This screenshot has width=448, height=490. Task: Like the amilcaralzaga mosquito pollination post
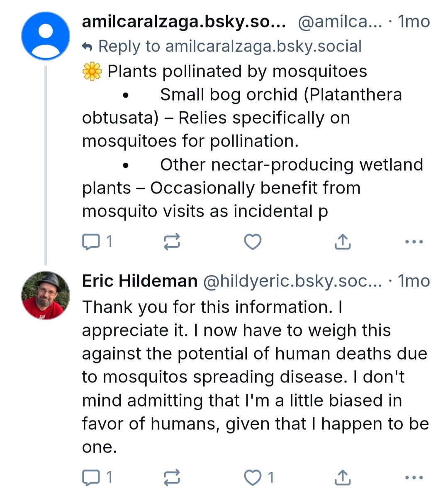[x=253, y=242]
